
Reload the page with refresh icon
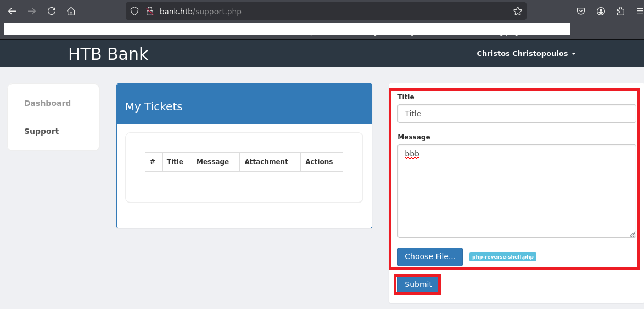tap(52, 11)
